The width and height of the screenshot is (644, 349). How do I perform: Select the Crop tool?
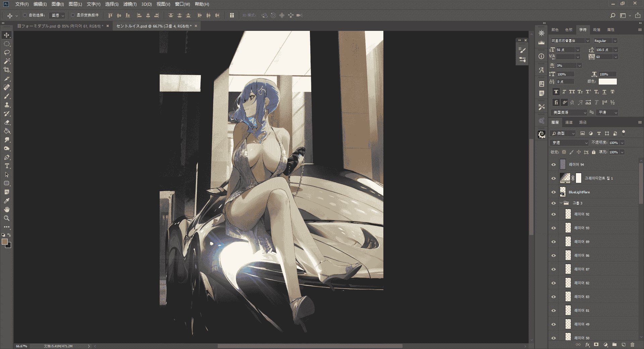[7, 70]
